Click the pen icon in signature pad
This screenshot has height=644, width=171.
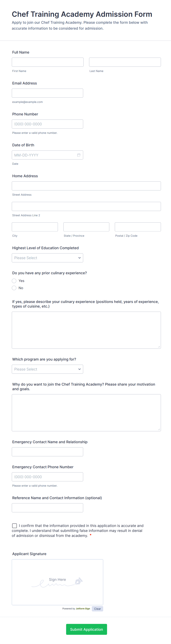[x=79, y=581]
